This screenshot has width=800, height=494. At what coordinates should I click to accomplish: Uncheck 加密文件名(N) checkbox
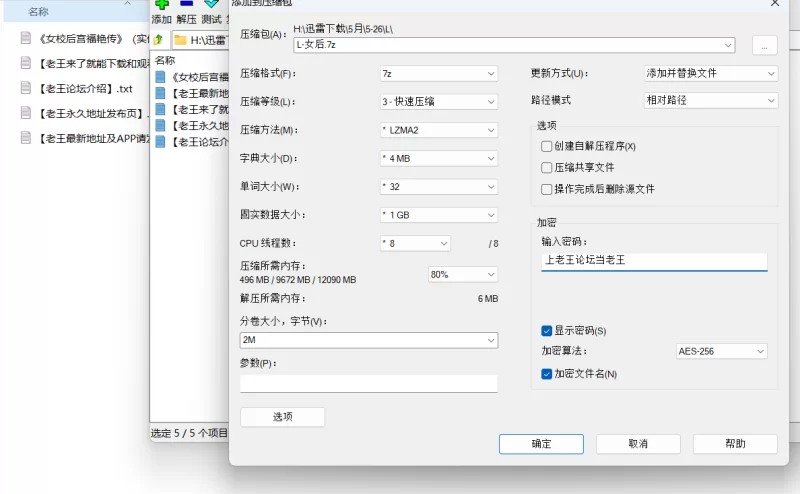[546, 374]
